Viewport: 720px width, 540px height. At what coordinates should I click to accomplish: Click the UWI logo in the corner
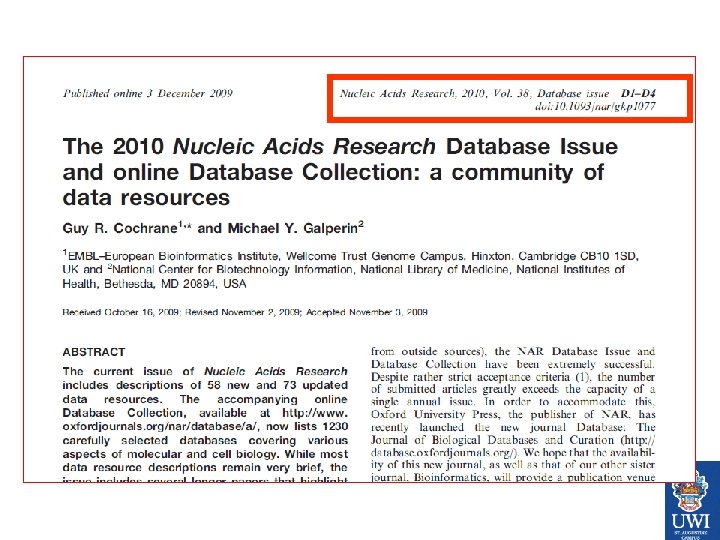(692, 501)
